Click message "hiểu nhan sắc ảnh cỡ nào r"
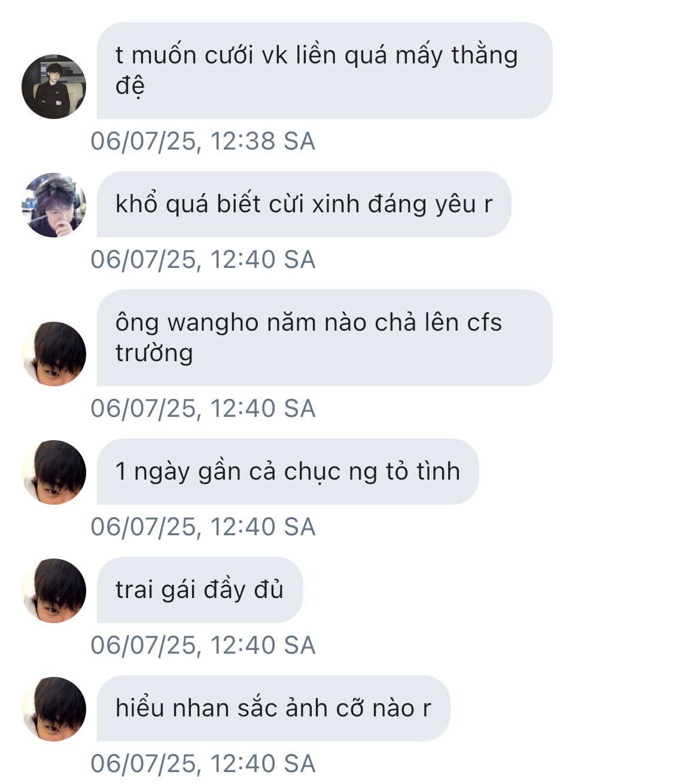Viewport: 700px width, 784px height. click(x=273, y=708)
